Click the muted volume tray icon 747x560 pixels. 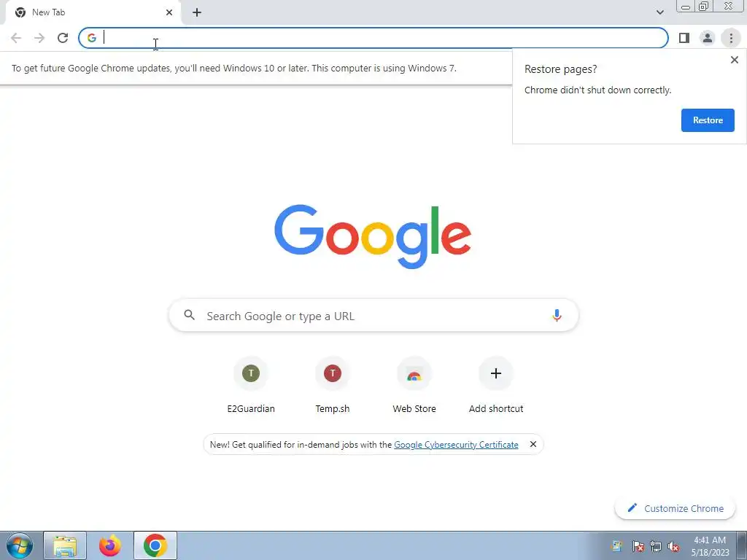673,547
